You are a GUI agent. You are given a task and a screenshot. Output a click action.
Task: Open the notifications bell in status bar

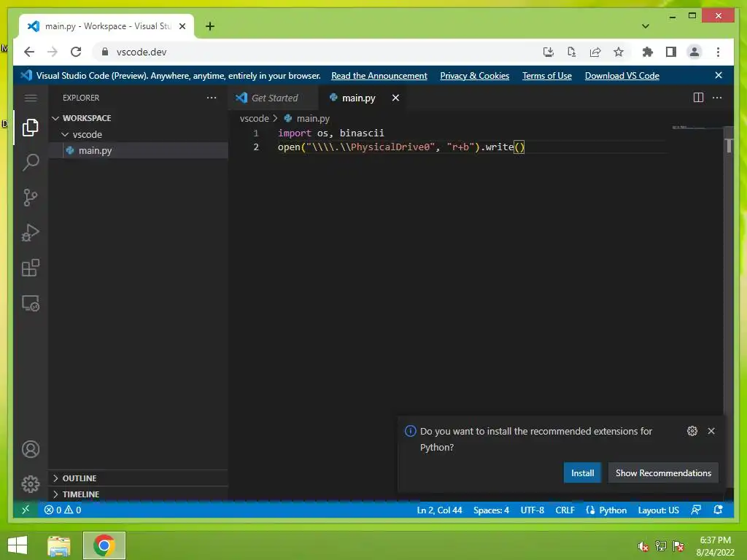pyautogui.click(x=718, y=510)
